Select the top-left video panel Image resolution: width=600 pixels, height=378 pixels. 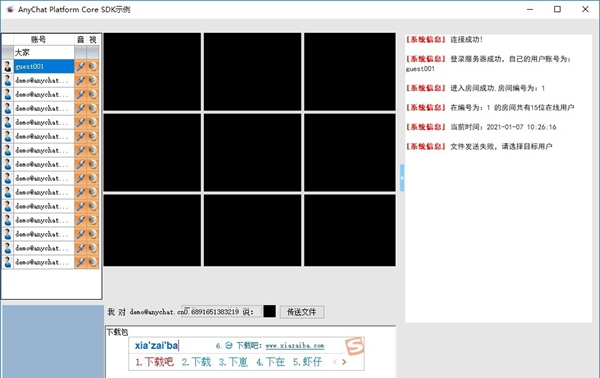[x=152, y=72]
